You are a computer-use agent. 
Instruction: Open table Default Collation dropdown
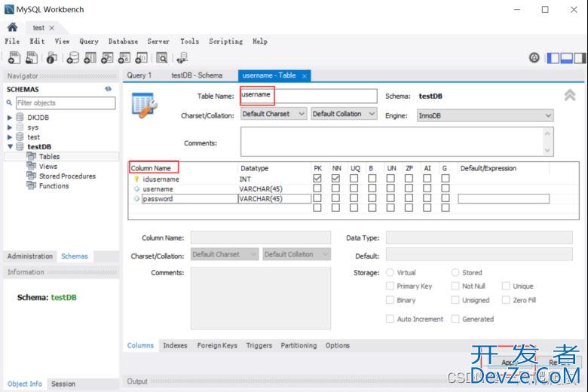344,114
